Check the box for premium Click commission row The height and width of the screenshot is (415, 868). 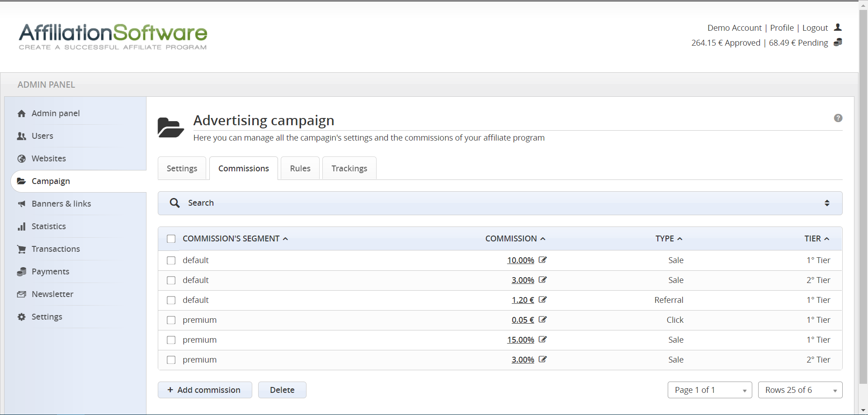[171, 320]
